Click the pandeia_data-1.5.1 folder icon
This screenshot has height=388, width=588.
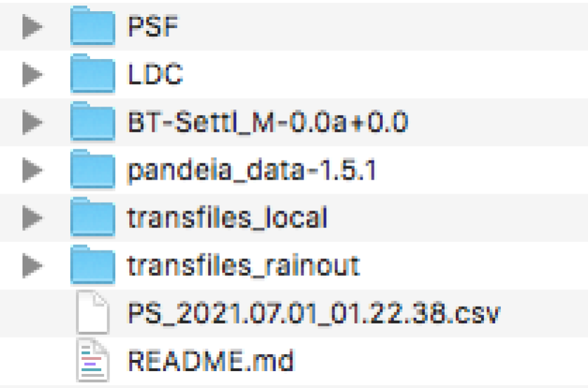point(92,169)
